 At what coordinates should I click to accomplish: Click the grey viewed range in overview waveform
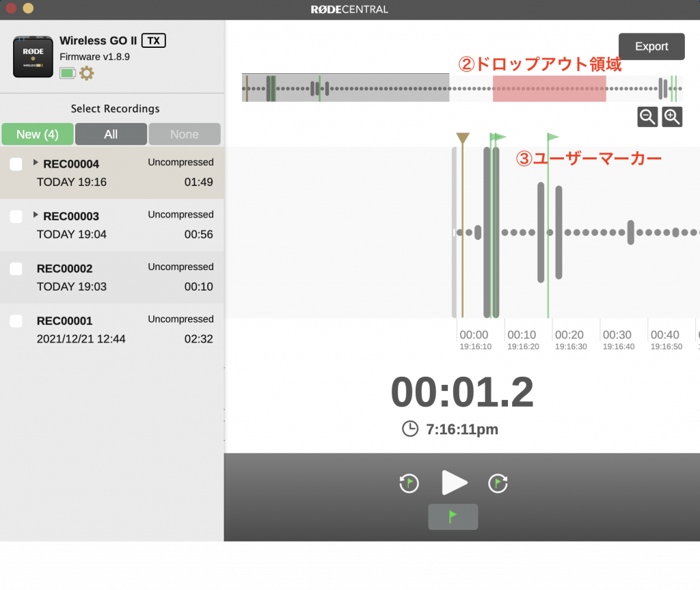click(x=345, y=88)
